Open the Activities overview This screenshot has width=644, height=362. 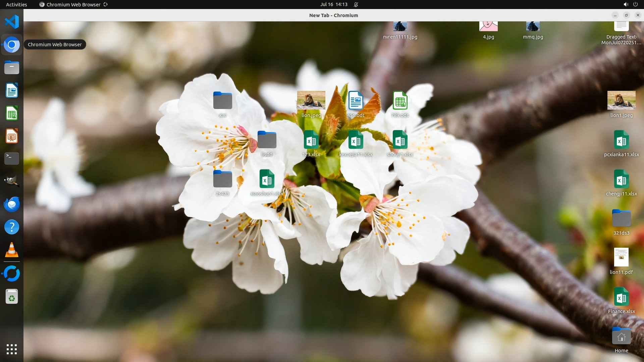tap(16, 4)
